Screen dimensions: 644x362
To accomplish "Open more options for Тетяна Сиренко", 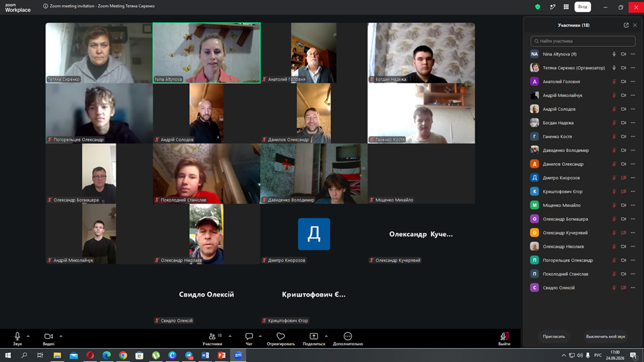I will tap(633, 68).
